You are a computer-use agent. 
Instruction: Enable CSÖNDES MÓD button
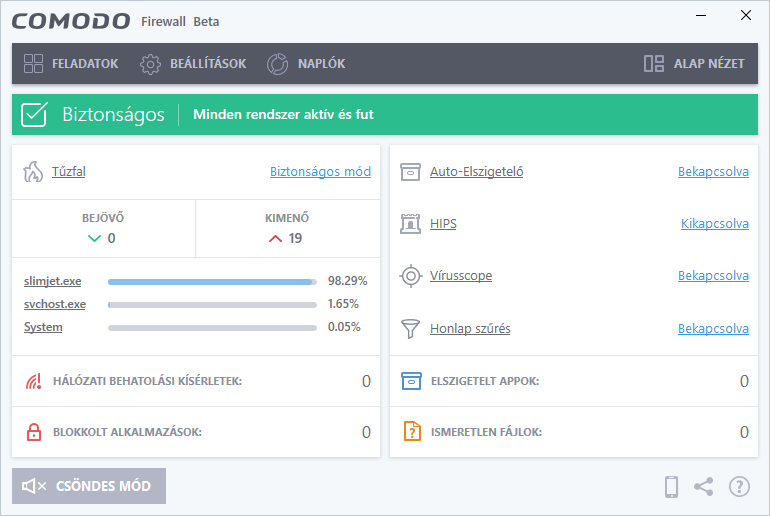(89, 486)
